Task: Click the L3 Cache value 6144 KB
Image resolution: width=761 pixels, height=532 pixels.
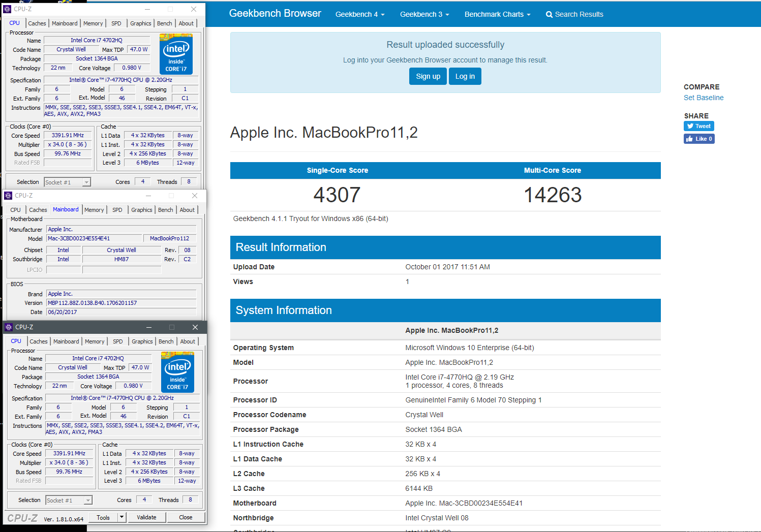Action: 419,488
